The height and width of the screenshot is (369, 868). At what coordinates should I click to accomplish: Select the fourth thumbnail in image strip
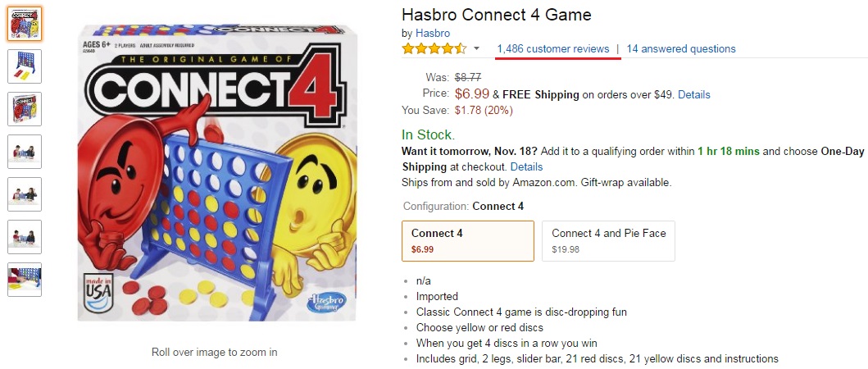[25, 152]
